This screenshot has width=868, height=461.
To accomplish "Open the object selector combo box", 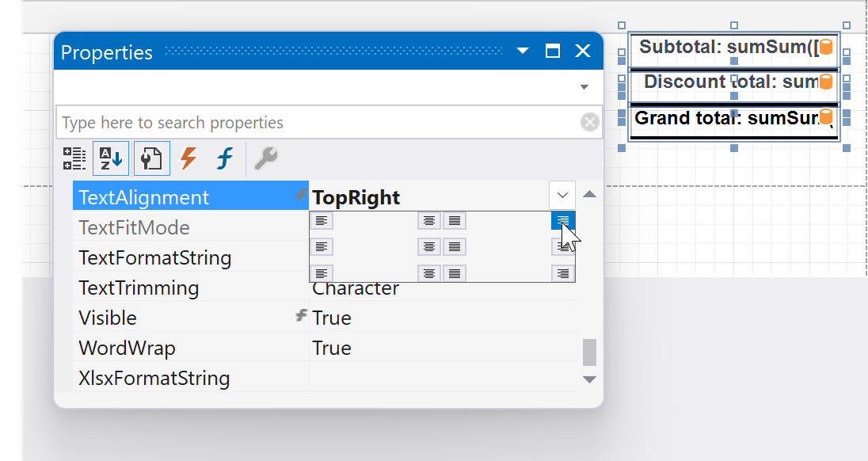I will coord(584,87).
